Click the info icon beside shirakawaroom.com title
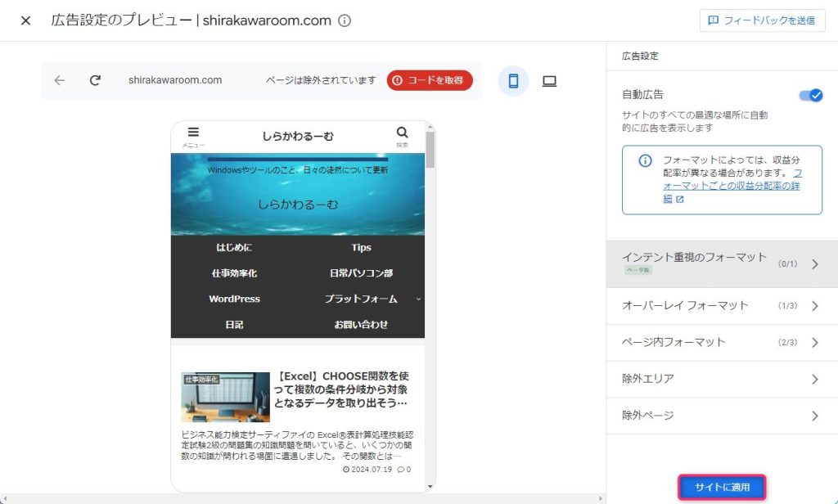This screenshot has width=838, height=504. 345,20
